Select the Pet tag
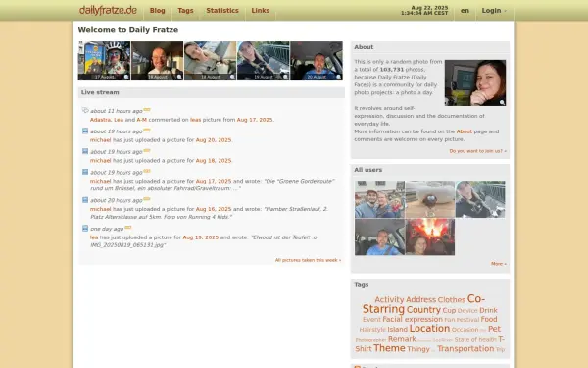The image size is (588, 368). (494, 329)
